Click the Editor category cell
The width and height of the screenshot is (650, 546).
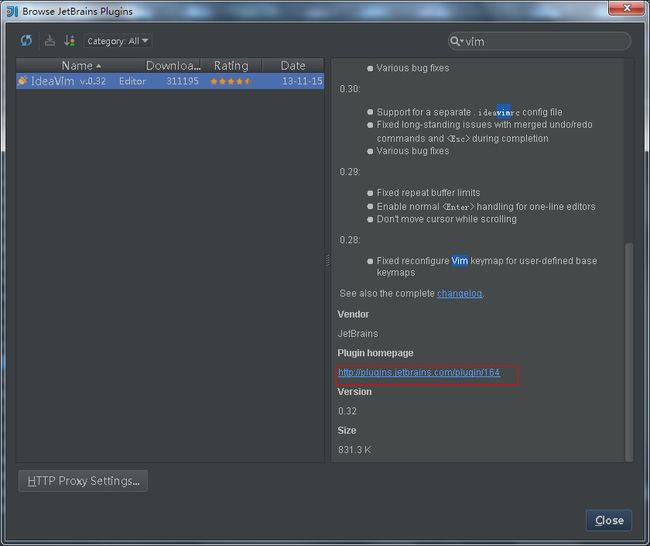[132, 81]
